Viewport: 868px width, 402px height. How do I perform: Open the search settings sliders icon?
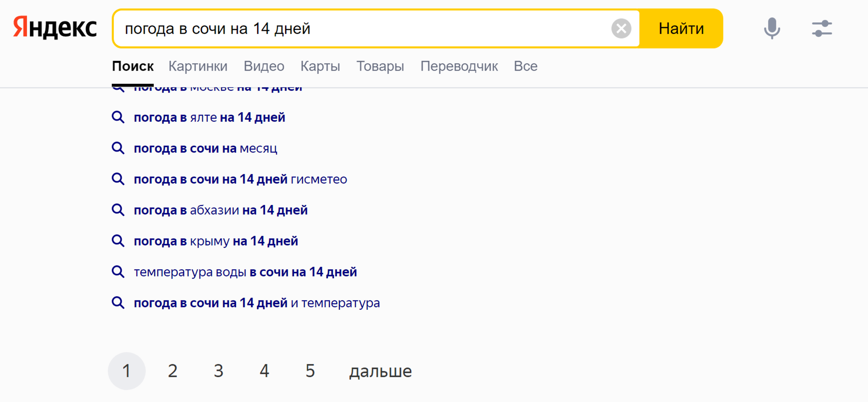pyautogui.click(x=822, y=29)
